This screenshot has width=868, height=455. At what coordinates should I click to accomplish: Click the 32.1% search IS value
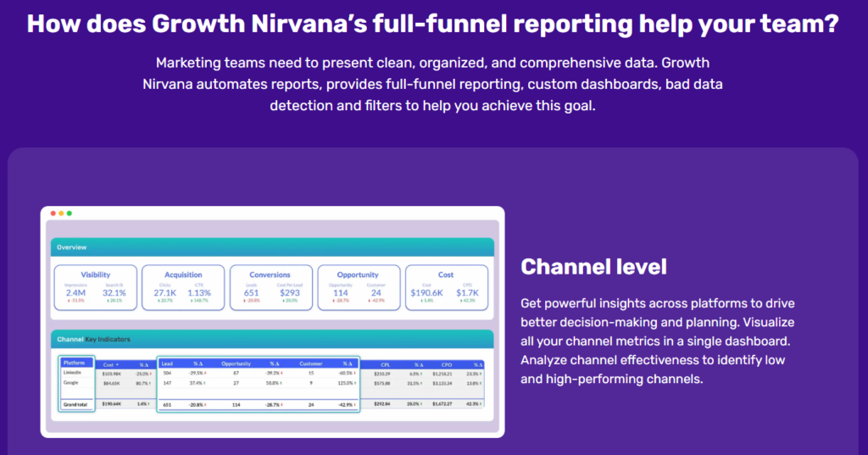coord(114,293)
